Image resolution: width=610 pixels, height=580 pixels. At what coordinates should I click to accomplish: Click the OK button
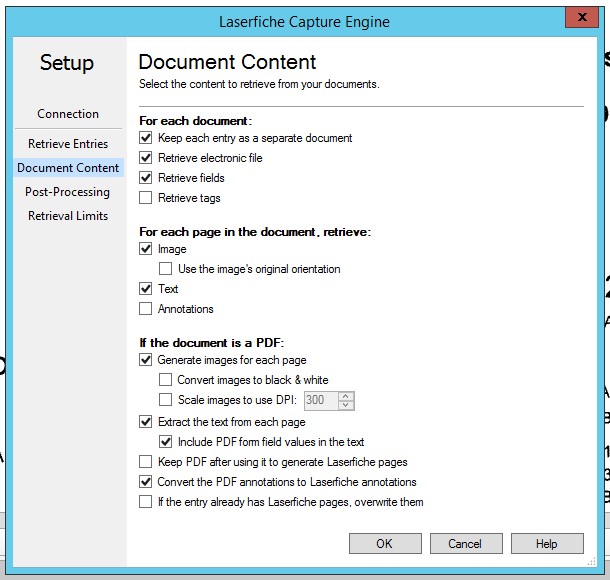tap(385, 543)
